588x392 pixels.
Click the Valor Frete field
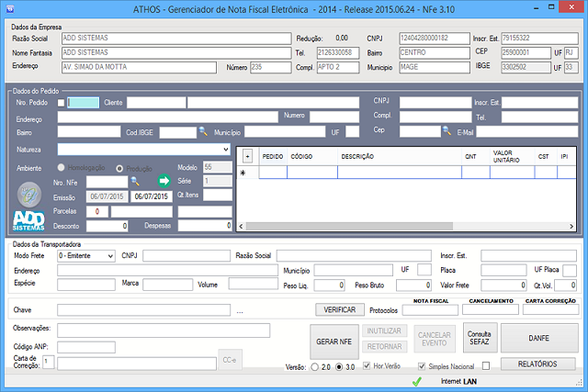[x=503, y=286]
